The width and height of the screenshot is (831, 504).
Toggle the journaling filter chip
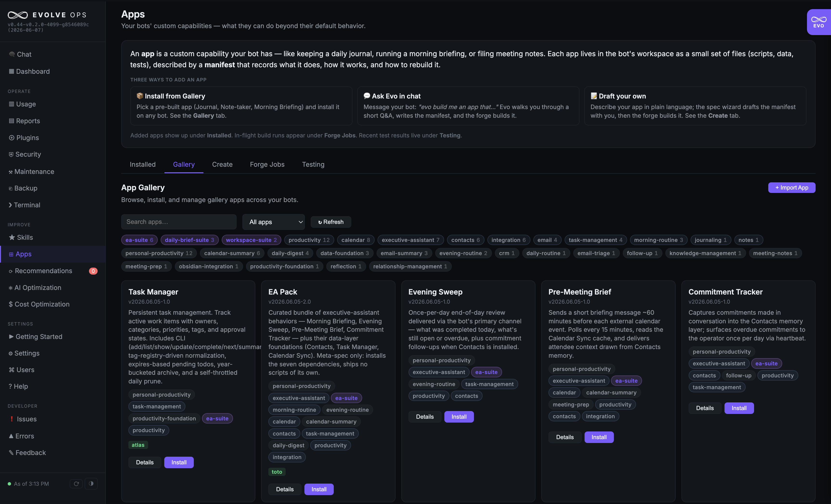tap(711, 240)
